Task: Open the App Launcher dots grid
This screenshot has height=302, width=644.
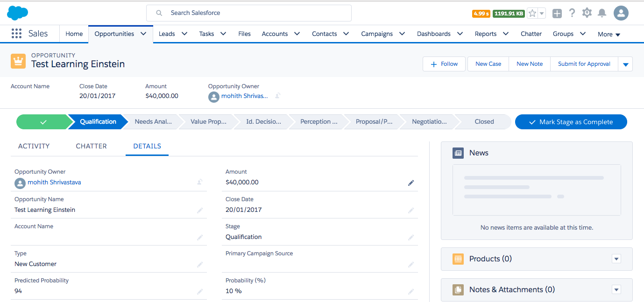Action: [x=16, y=34]
